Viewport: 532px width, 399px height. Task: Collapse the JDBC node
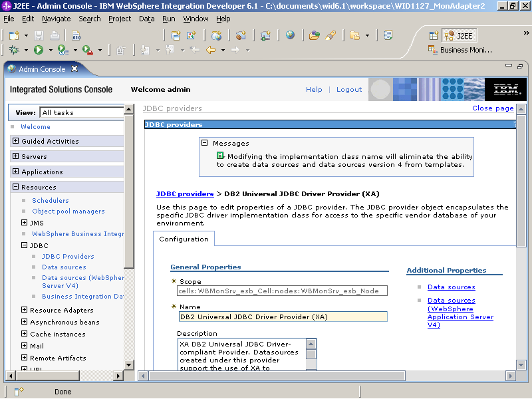click(24, 245)
